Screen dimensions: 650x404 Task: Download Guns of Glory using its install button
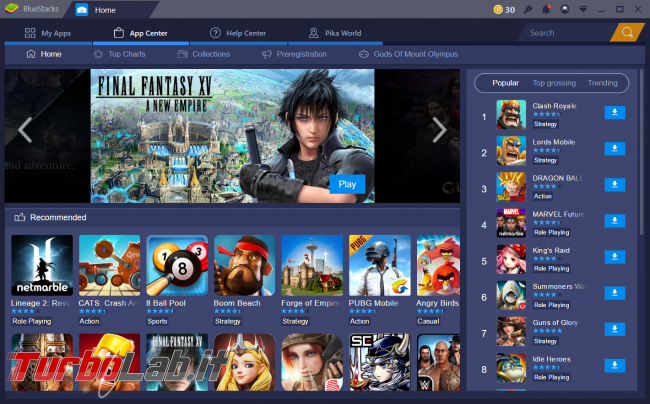coord(615,329)
